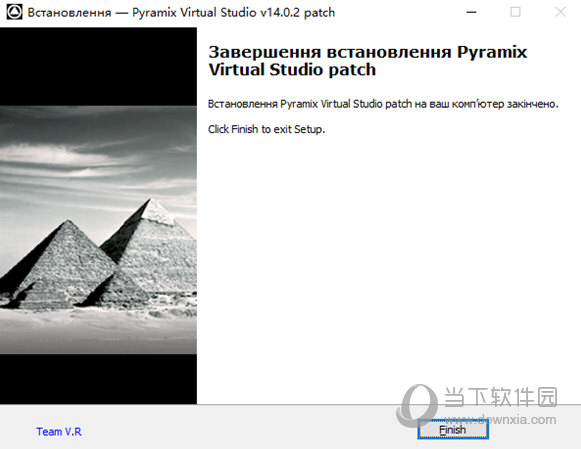Minimize the Pyramix setup window
The width and height of the screenshot is (581, 449).
[471, 12]
